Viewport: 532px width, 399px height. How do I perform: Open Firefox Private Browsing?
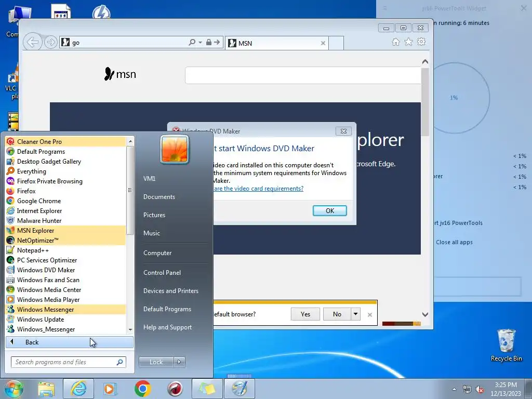click(65, 181)
